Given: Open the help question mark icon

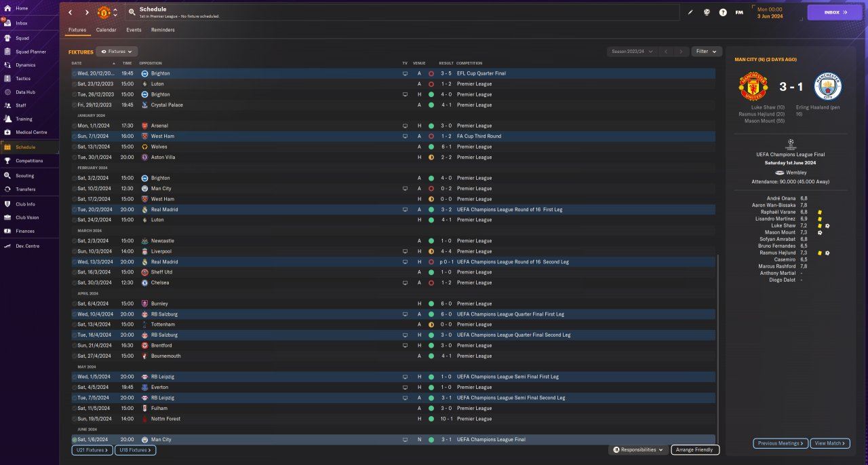Looking at the screenshot, I should [723, 12].
